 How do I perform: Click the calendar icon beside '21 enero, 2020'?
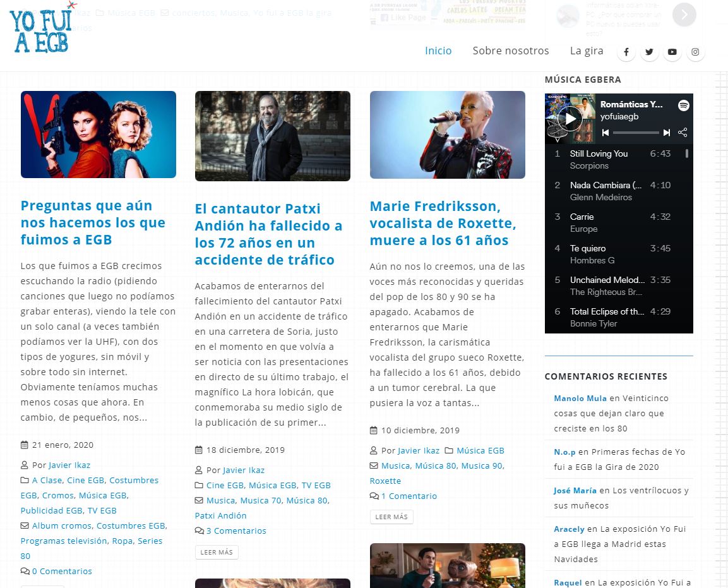pos(24,445)
